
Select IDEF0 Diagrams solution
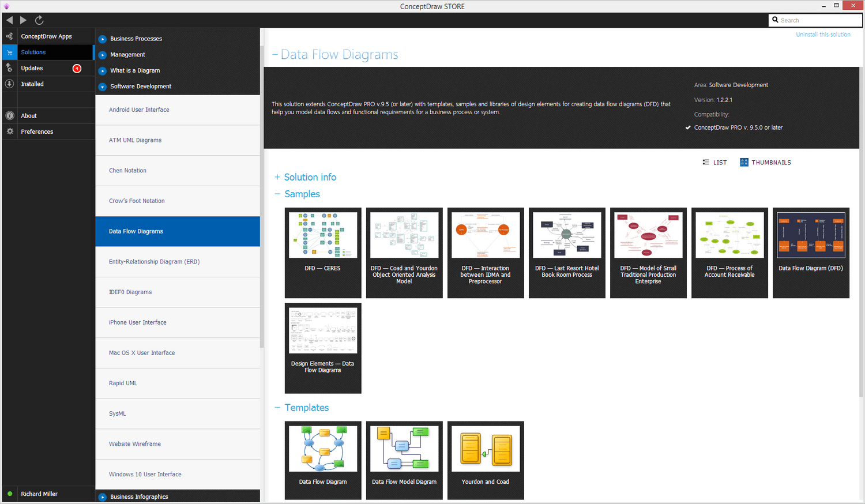click(178, 292)
